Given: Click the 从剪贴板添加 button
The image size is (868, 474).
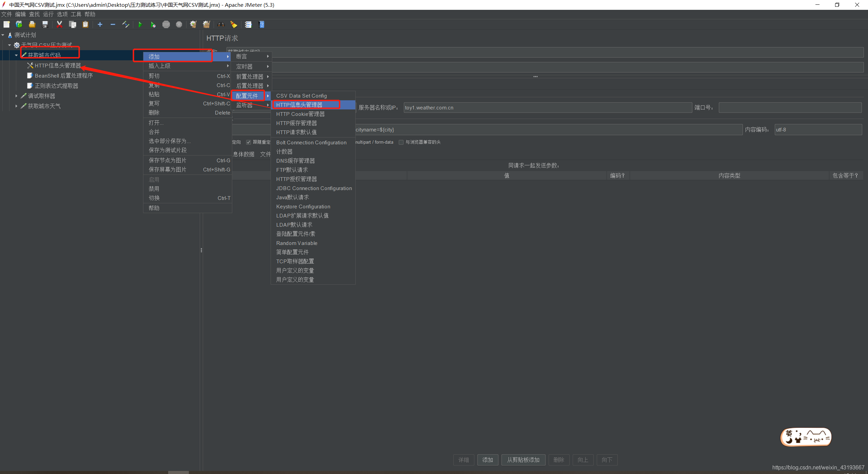Looking at the screenshot, I should [523, 460].
